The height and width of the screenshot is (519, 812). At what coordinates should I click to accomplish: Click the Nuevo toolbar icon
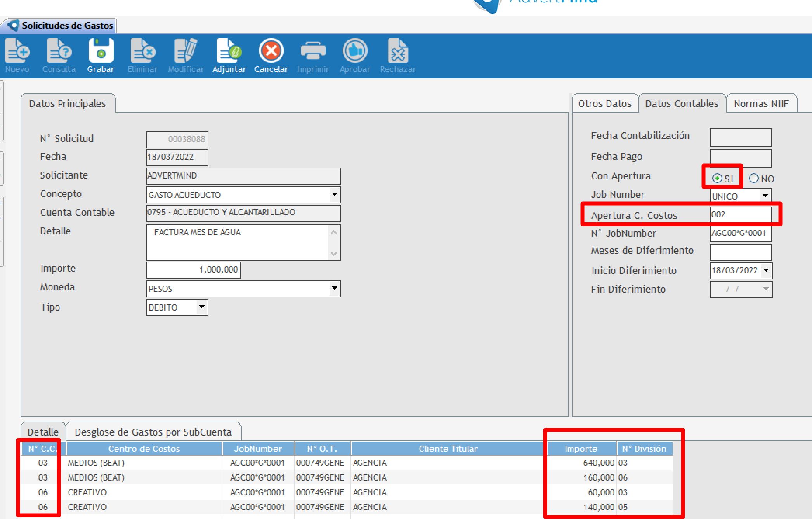click(17, 51)
